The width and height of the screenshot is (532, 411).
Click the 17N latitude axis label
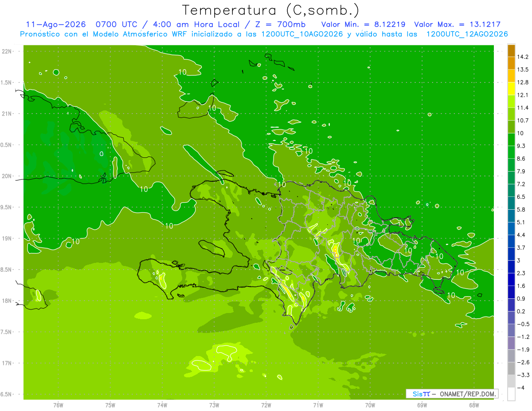[8, 363]
